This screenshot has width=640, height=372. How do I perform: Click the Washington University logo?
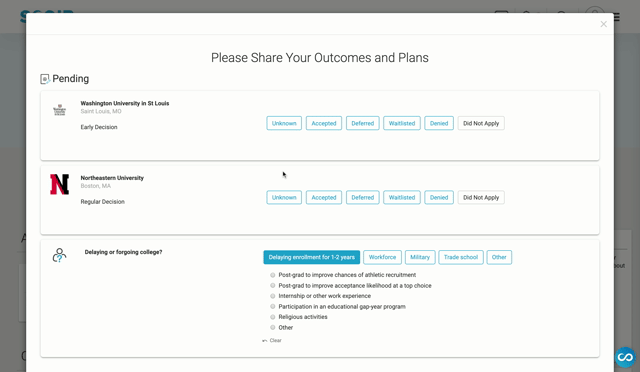pyautogui.click(x=60, y=110)
